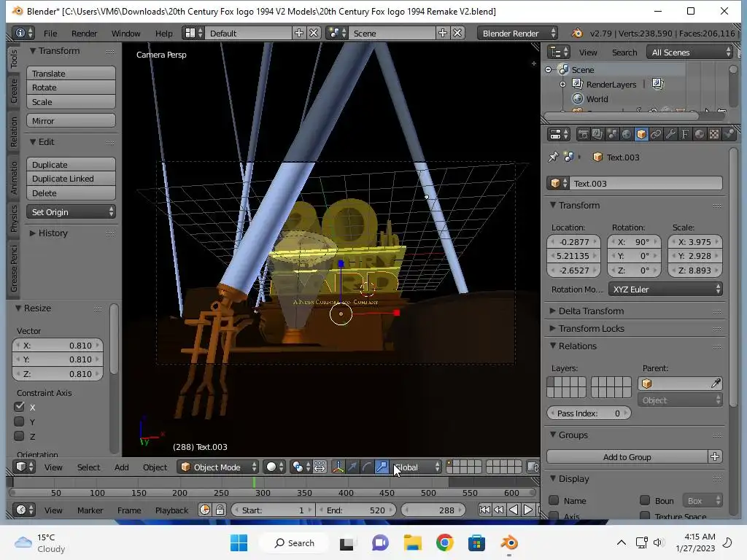Toggle the 3D manipulator widget icon
The height and width of the screenshot is (560, 747).
point(338,467)
